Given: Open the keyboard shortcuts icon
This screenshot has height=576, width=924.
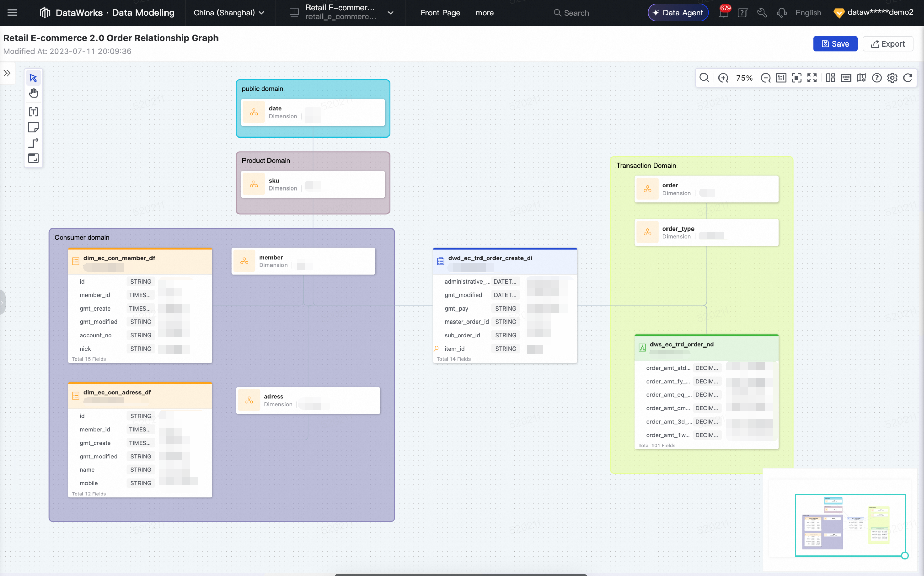Looking at the screenshot, I should (x=846, y=78).
